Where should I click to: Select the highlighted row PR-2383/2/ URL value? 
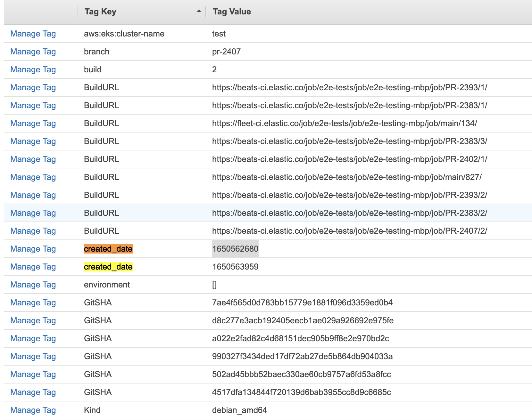tap(350, 213)
